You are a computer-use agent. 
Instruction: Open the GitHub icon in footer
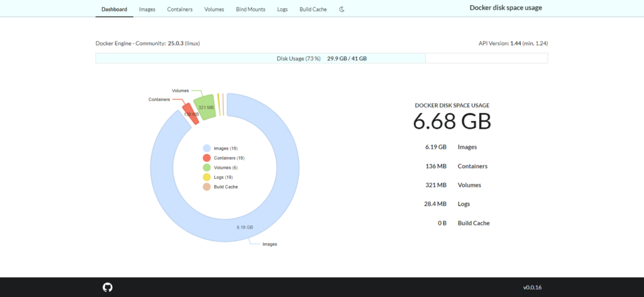(107, 287)
